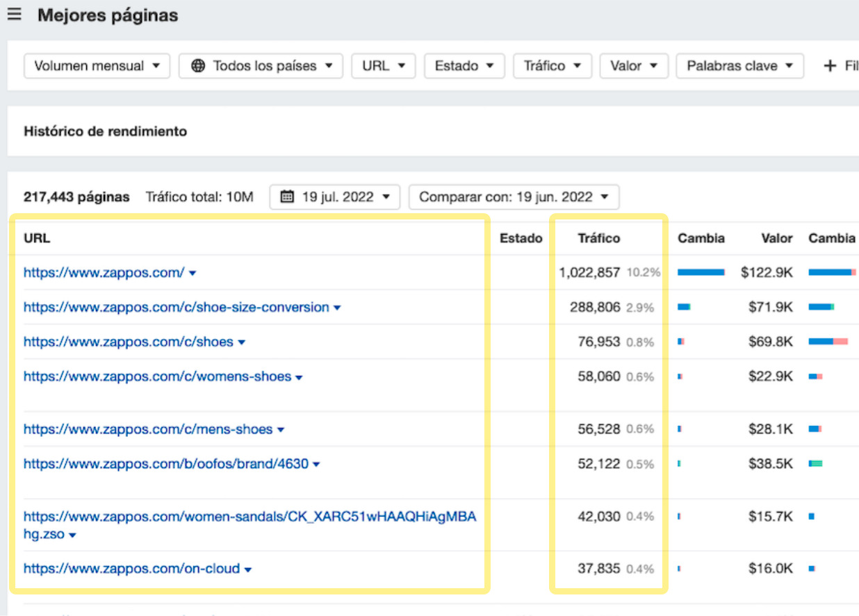The image size is (859, 616).
Task: Select the 10.2% traffic share value
Action: [x=644, y=273]
